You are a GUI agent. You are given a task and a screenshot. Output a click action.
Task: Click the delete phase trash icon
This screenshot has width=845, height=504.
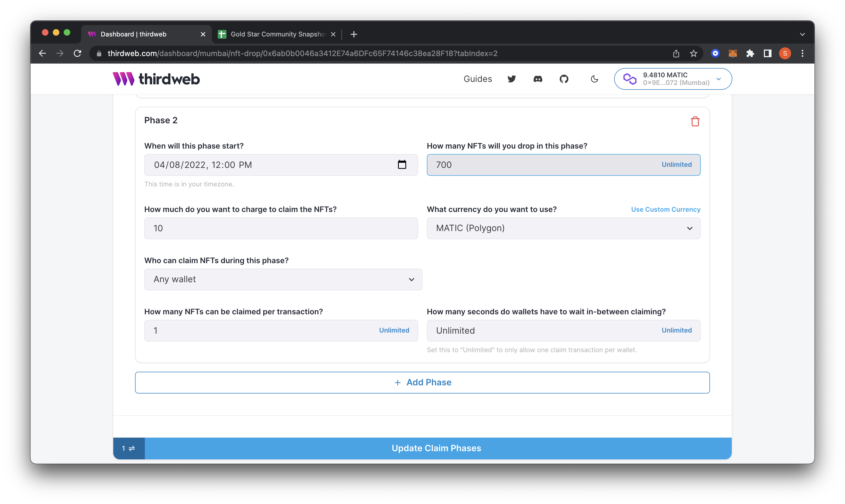point(696,121)
